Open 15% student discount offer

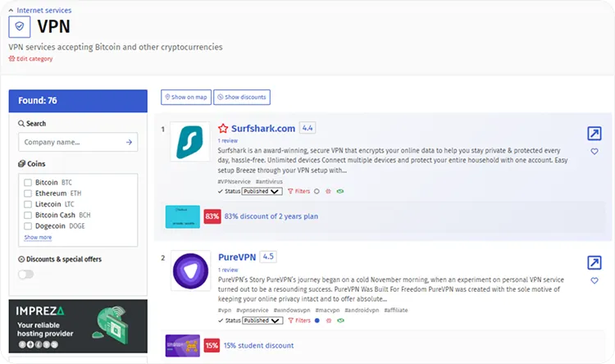258,346
